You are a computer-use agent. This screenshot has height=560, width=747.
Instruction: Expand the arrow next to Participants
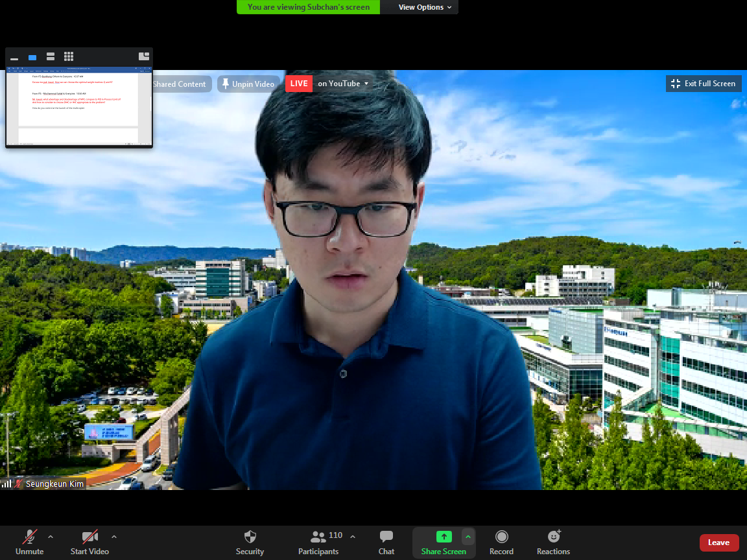(x=353, y=537)
